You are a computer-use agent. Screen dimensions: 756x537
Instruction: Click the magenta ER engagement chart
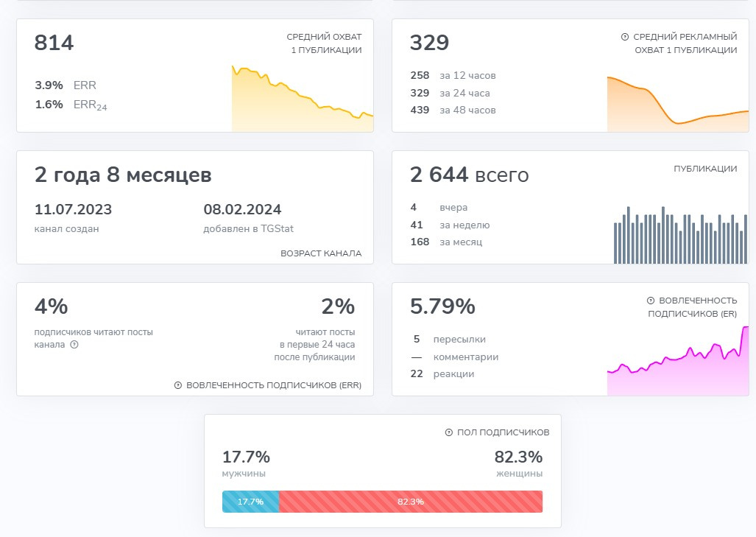click(x=678, y=361)
